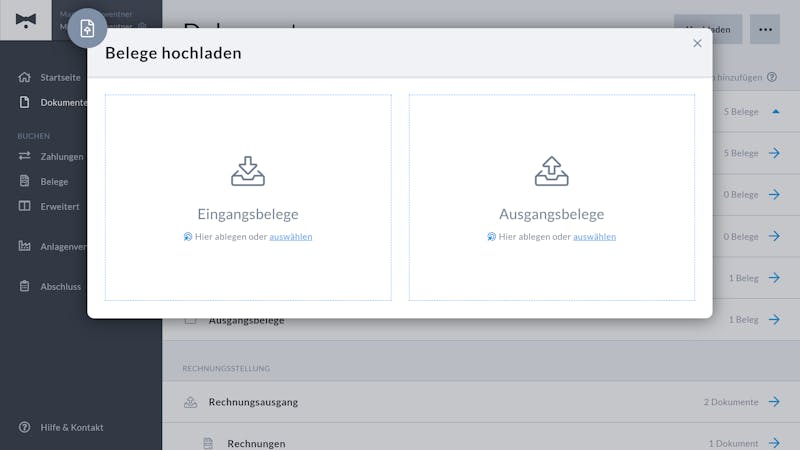Click the Zahlungen transfer arrows icon

point(24,156)
